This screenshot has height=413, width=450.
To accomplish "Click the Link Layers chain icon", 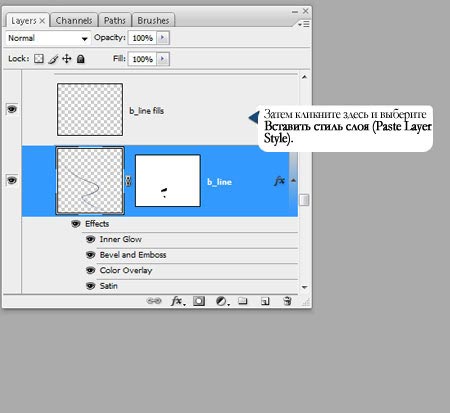I will click(x=154, y=301).
